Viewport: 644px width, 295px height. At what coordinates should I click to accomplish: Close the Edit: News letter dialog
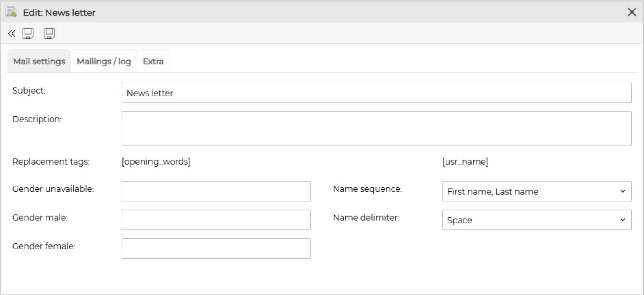(632, 12)
